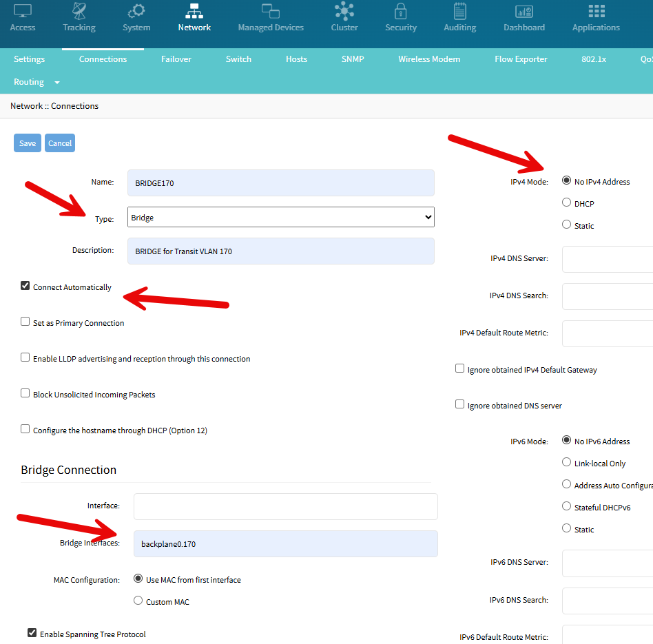The image size is (653, 644).
Task: Expand the Routing submenu arrow
Action: tap(56, 83)
